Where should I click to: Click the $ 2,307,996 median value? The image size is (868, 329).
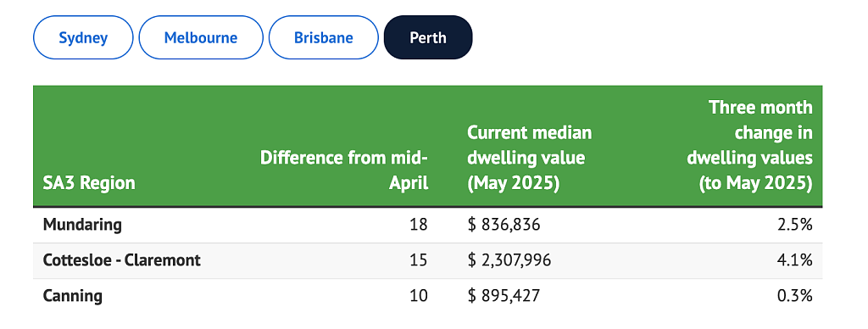[x=509, y=259]
